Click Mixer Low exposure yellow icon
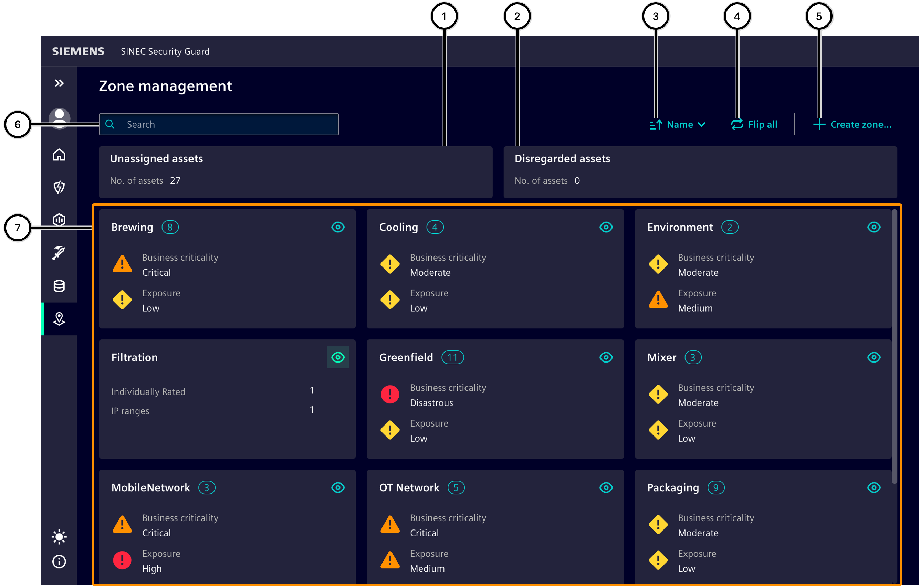 [658, 430]
